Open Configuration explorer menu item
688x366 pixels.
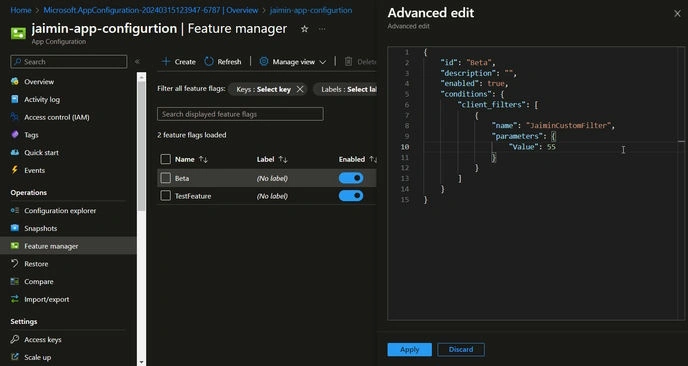point(60,211)
